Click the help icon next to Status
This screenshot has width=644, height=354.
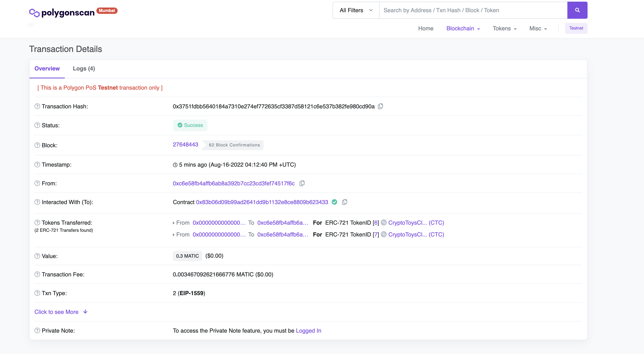coord(37,125)
